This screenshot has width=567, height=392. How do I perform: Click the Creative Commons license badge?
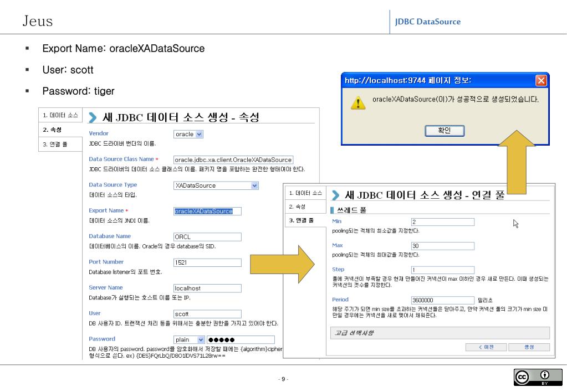[538, 377]
